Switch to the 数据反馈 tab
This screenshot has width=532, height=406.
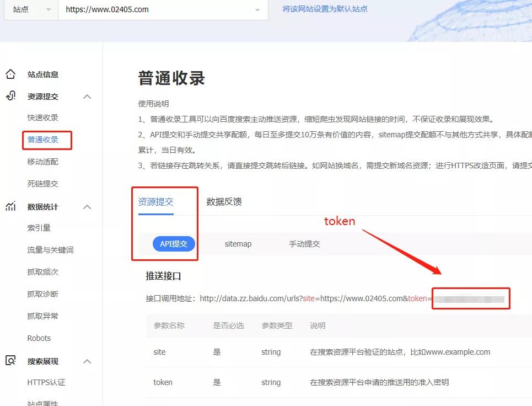[x=224, y=202]
